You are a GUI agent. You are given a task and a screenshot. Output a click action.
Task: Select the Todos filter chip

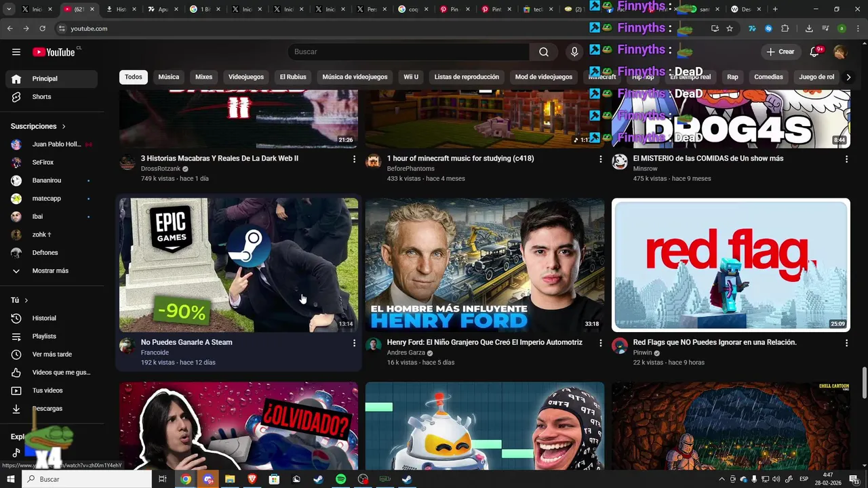(x=134, y=77)
